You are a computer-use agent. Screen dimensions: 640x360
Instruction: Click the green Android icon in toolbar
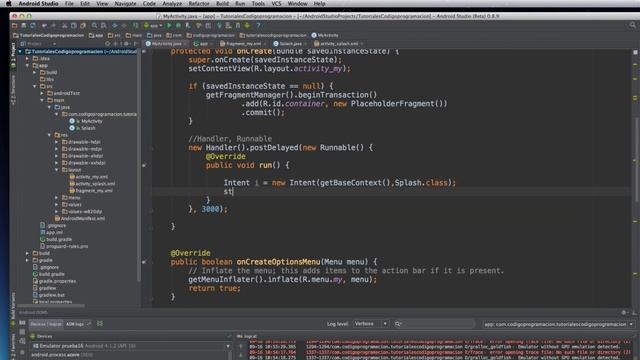[x=248, y=25]
